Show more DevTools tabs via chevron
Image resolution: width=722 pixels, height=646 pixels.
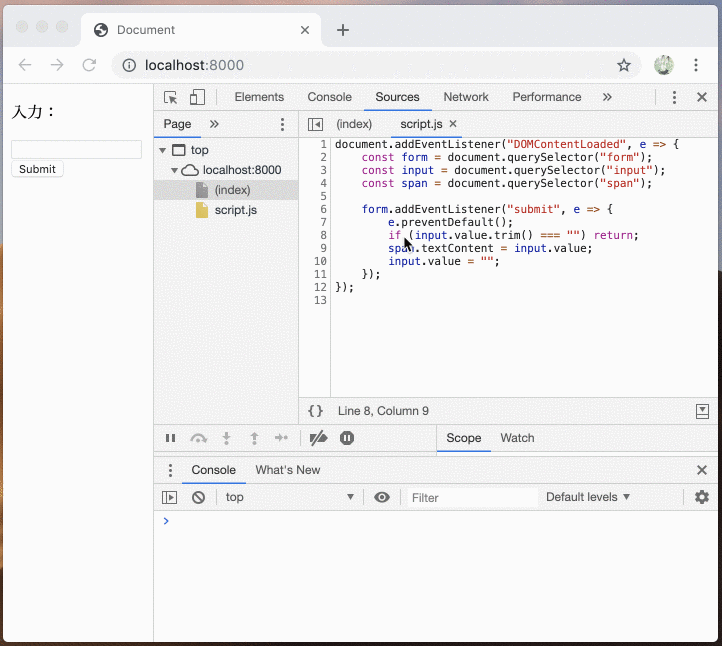coord(607,97)
